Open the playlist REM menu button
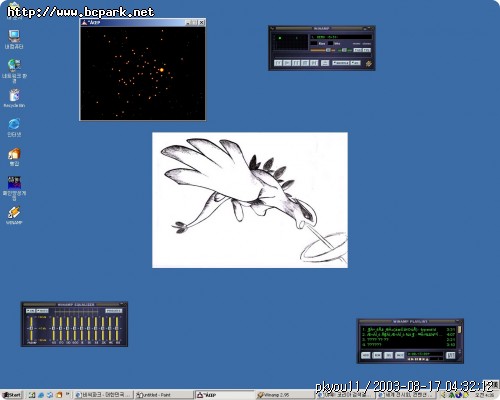Viewport: 500px width, 400px height. tap(377, 355)
